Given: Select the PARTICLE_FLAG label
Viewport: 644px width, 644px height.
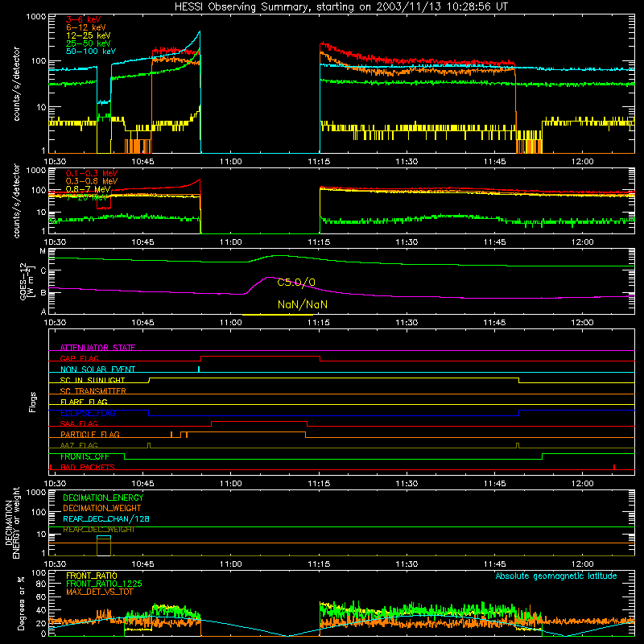Looking at the screenshot, I should point(90,434).
